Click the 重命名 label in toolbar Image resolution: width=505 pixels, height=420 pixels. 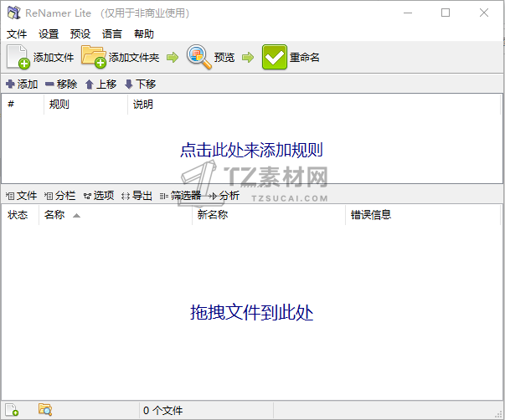(x=304, y=57)
